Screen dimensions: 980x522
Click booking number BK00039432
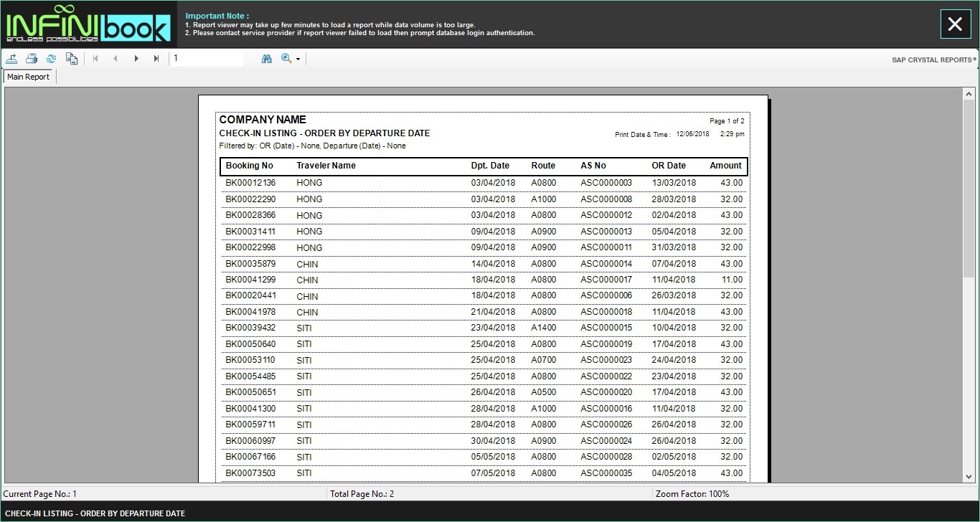click(250, 328)
